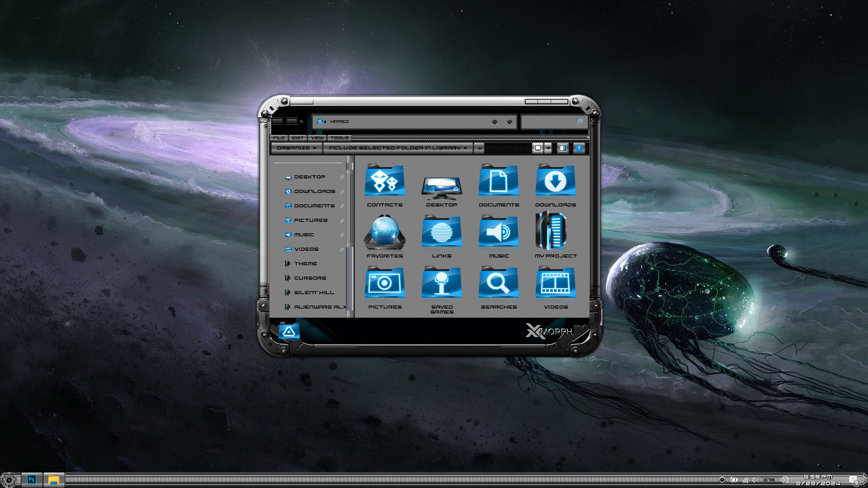Open the Tools menu
Viewport: 868px width, 488px height.
point(339,138)
